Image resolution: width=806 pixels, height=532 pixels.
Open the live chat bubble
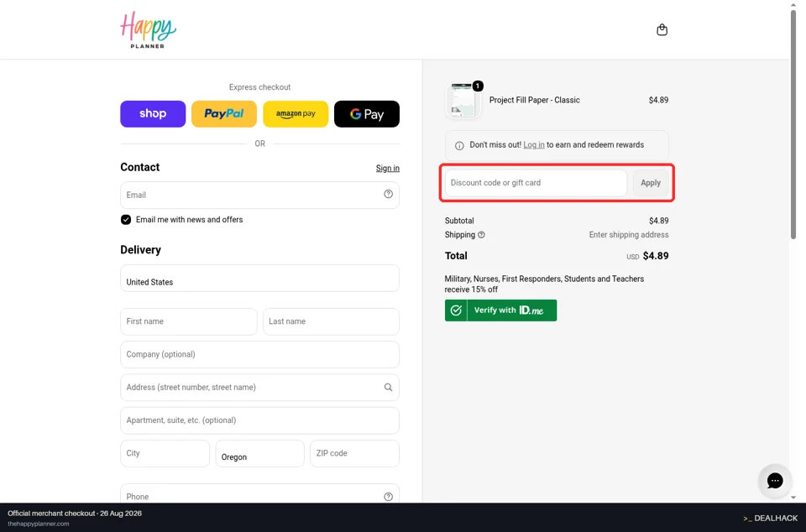pyautogui.click(x=775, y=481)
